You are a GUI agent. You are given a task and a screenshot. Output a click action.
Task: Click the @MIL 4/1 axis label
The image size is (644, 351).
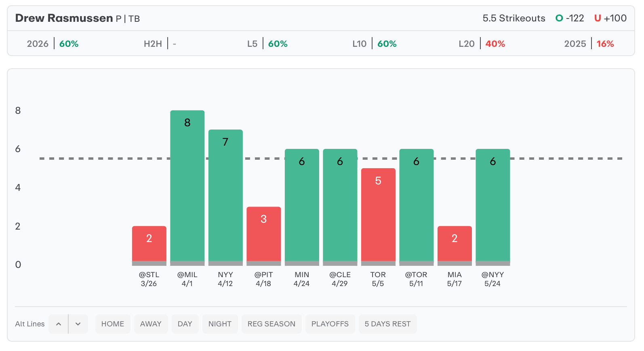pos(187,279)
